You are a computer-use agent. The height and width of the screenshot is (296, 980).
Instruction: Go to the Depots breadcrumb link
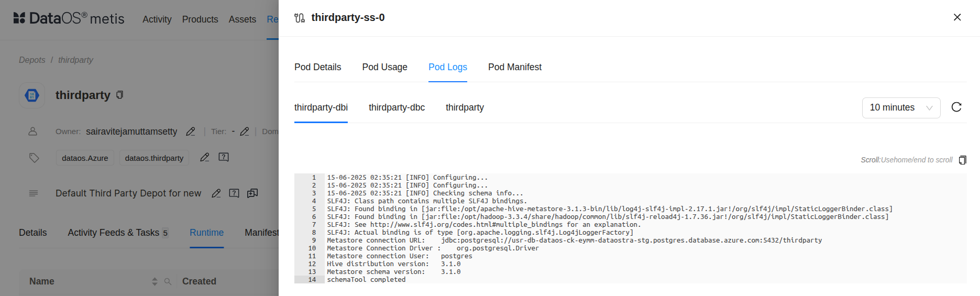(32, 60)
